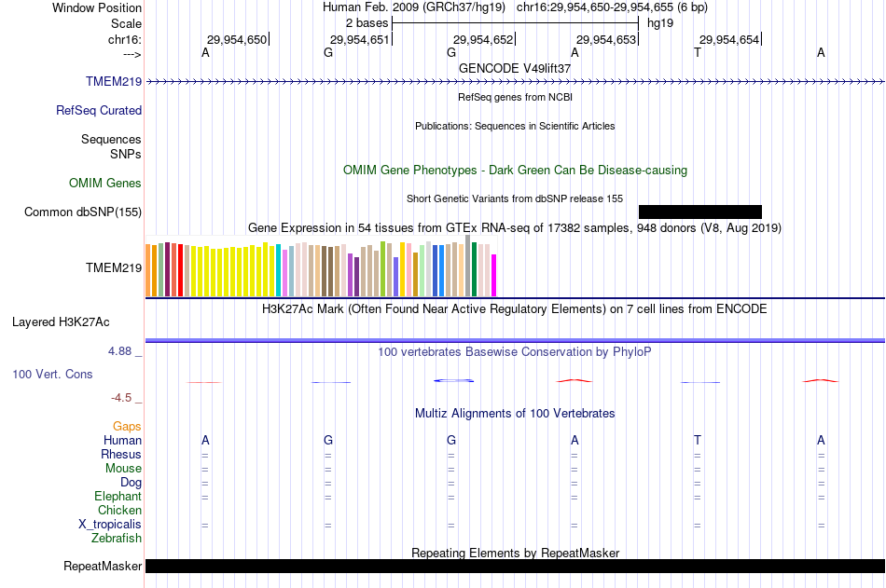The height and width of the screenshot is (588, 886).
Task: Click the "Sequences" track label
Action: [111, 139]
